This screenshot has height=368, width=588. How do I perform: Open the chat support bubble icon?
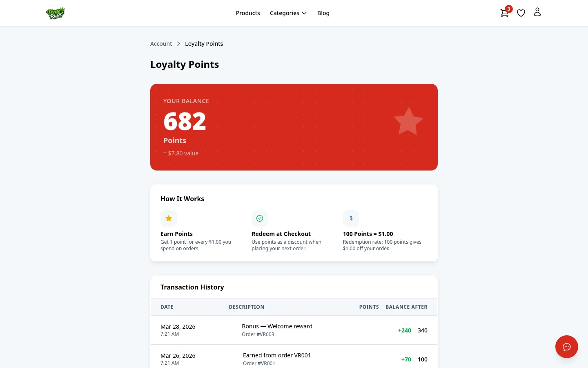point(567,347)
